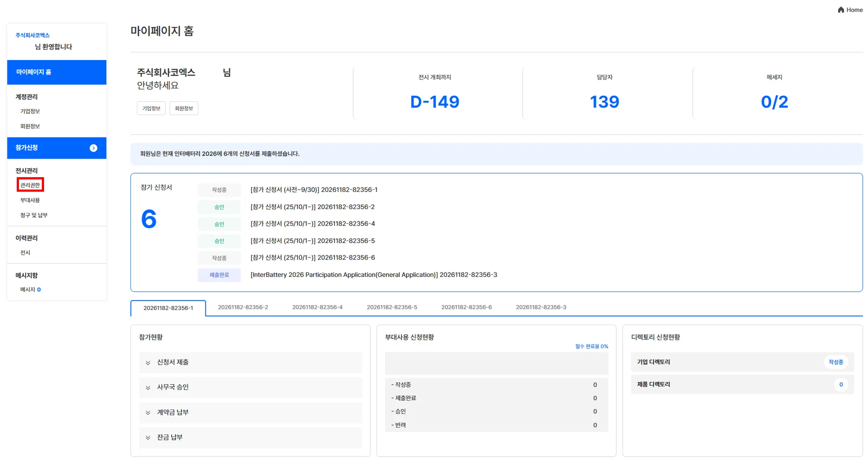Click the Home link at top right
Viewport: 868px width, 465px height.
click(x=850, y=10)
